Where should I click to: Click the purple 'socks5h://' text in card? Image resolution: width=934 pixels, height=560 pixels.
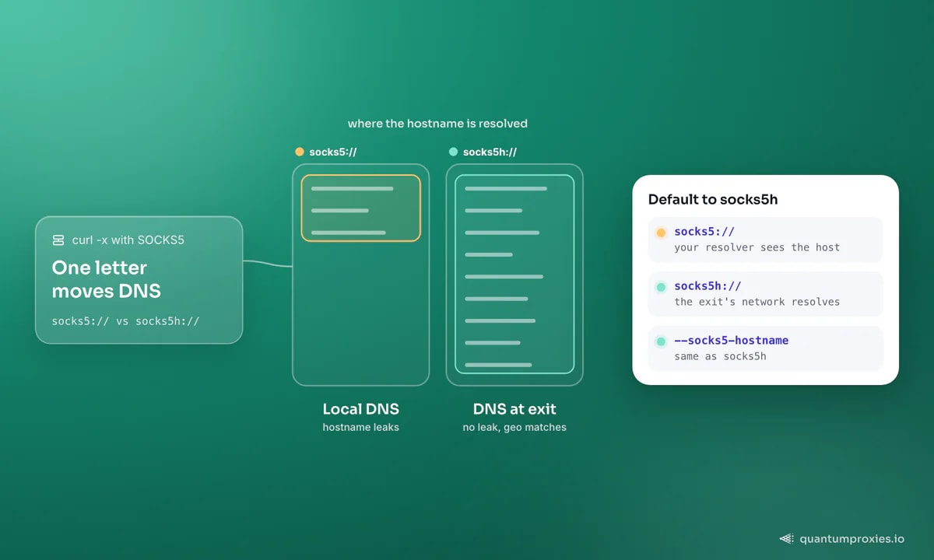(x=708, y=286)
